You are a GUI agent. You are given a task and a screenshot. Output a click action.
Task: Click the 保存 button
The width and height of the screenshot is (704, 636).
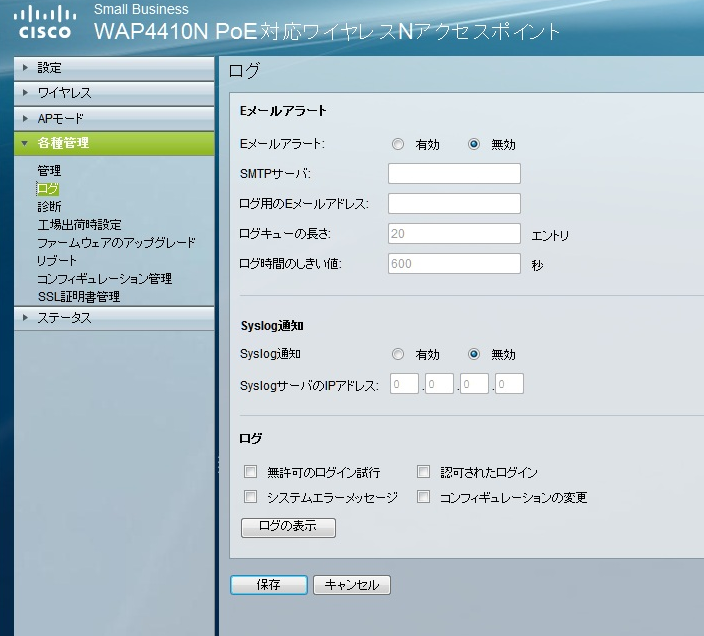[x=269, y=585]
